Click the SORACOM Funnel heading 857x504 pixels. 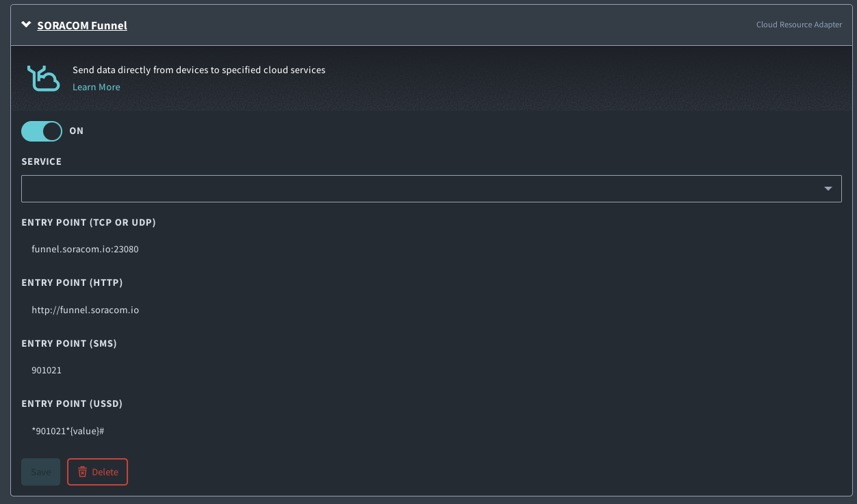click(x=82, y=26)
